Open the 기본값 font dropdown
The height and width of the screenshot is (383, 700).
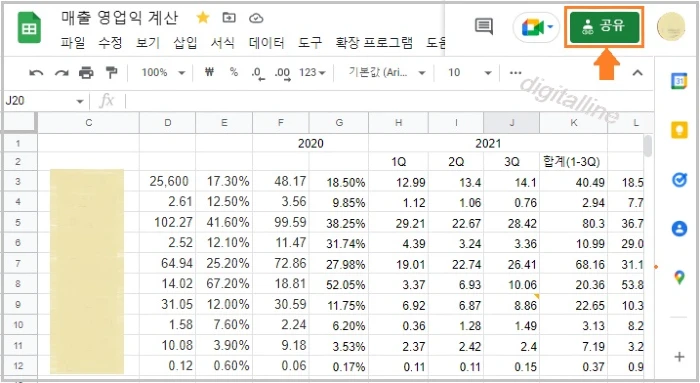387,72
